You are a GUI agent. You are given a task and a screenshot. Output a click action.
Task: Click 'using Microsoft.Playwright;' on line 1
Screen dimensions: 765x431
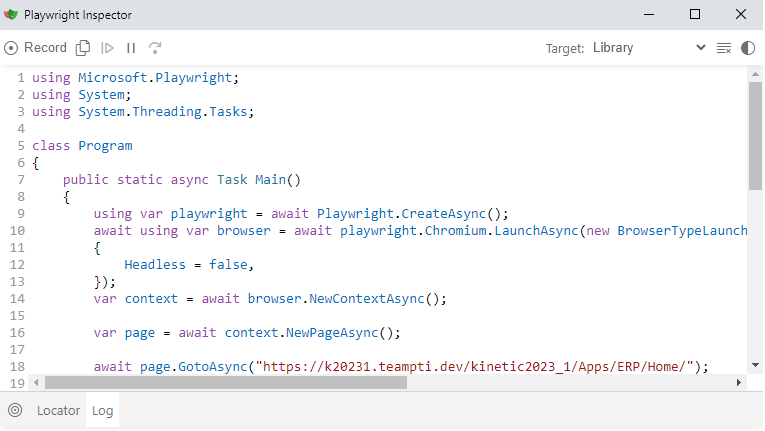click(x=136, y=78)
